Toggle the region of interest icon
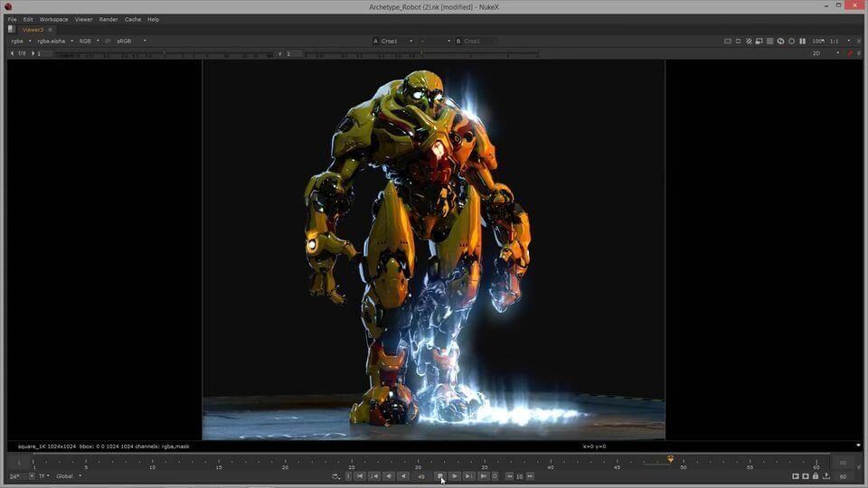The image size is (868, 488). [739, 41]
